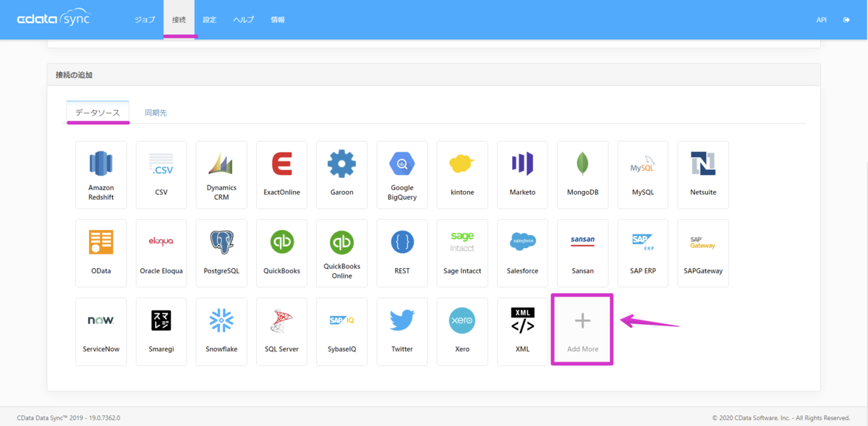Choose the Marketo data source

click(522, 175)
